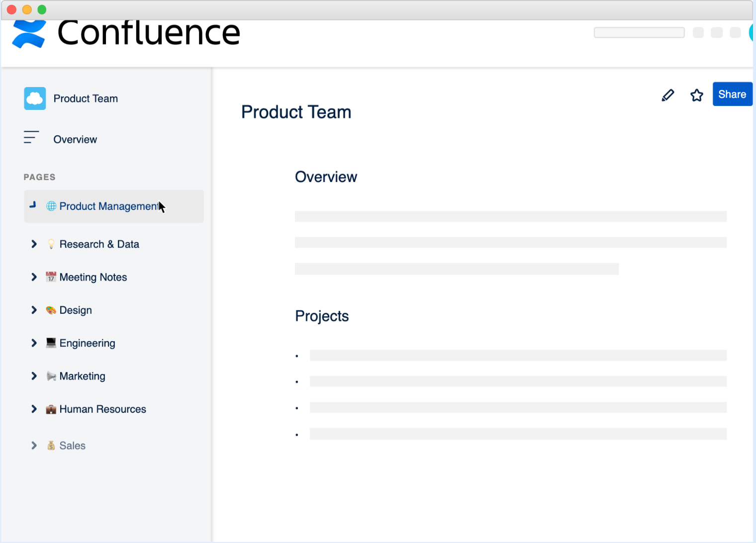Screen dimensions: 756x543
Task: Open the Sales page link
Action: (x=72, y=446)
